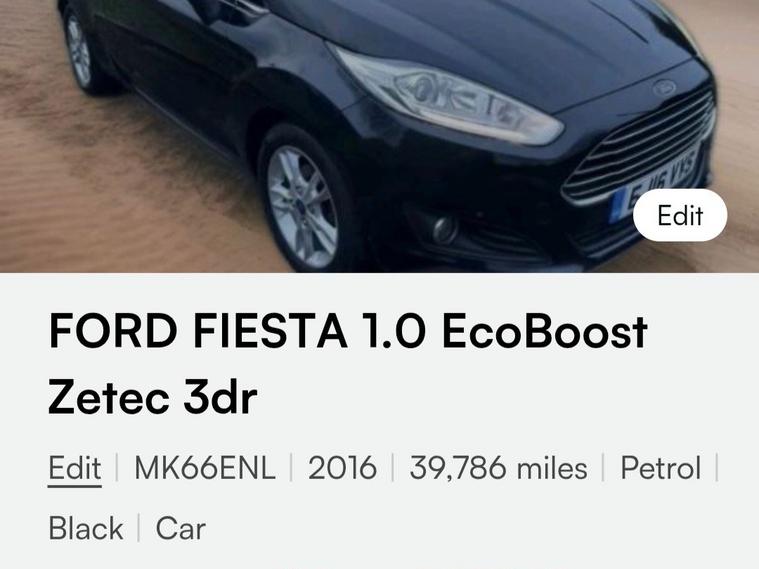Tap the MK66ENL registration text
Image resolution: width=759 pixels, height=569 pixels.
click(205, 468)
